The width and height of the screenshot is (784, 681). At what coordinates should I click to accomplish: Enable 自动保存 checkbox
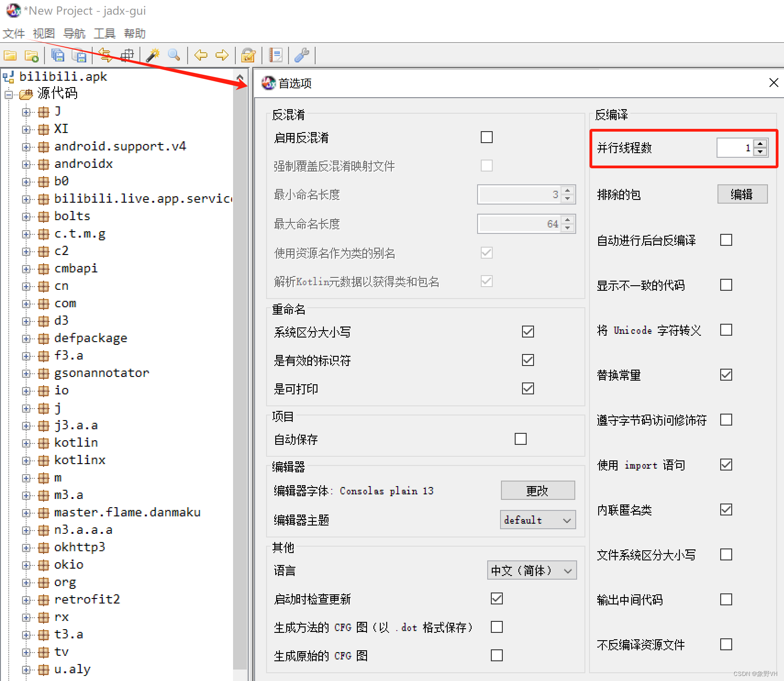[521, 439]
